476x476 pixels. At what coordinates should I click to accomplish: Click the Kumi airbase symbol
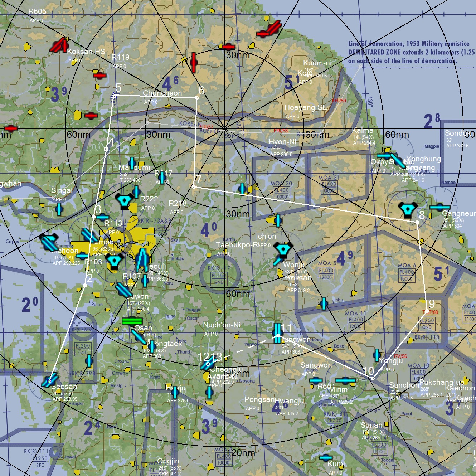326,457
